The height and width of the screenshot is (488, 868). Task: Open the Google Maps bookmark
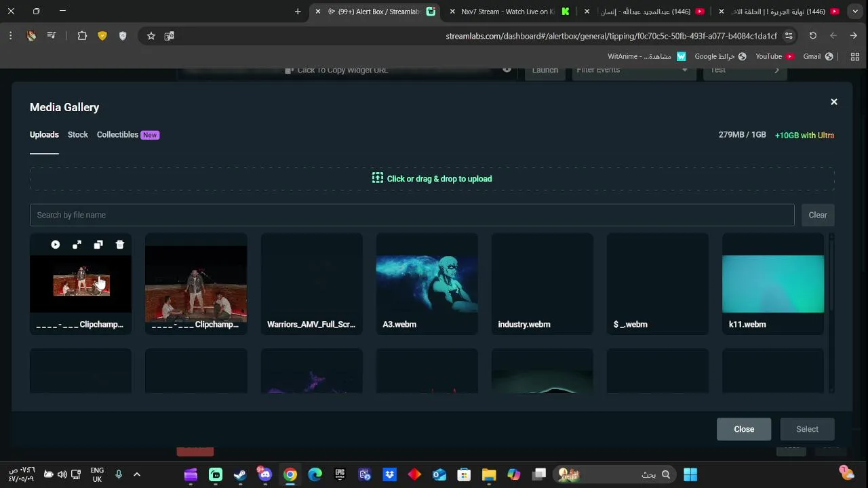tap(721, 56)
